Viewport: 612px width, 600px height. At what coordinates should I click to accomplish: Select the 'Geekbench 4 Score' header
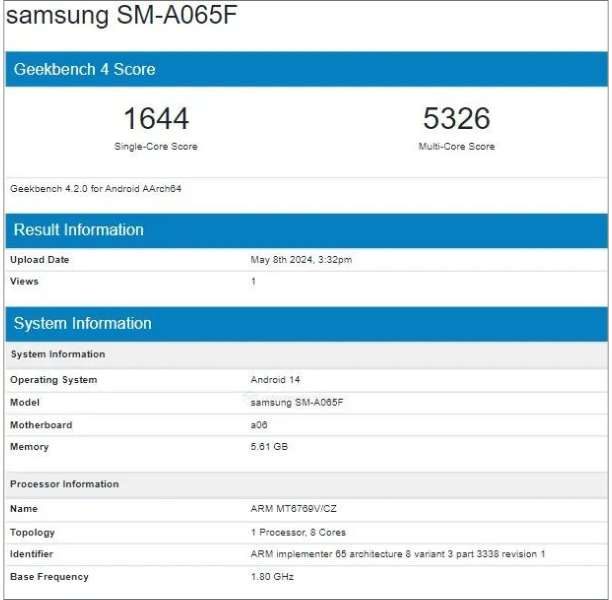pyautogui.click(x=306, y=69)
